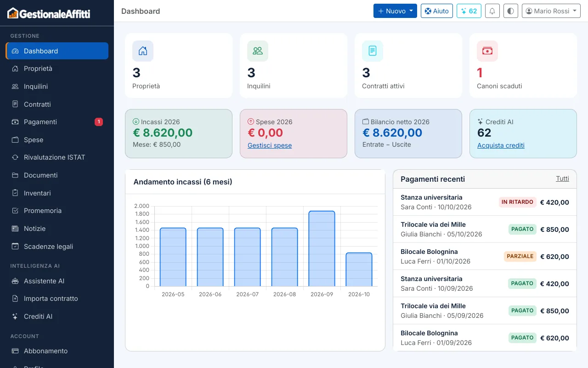The image size is (588, 368).
Task: Click the Promemoria checkbox icon in the sidebar
Action: pos(15,211)
